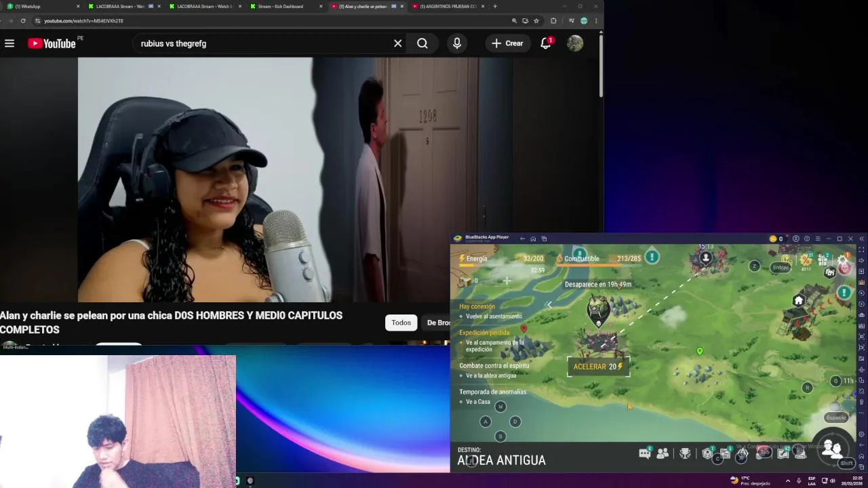Open the browser extensions puzzle icon

[x=553, y=21]
